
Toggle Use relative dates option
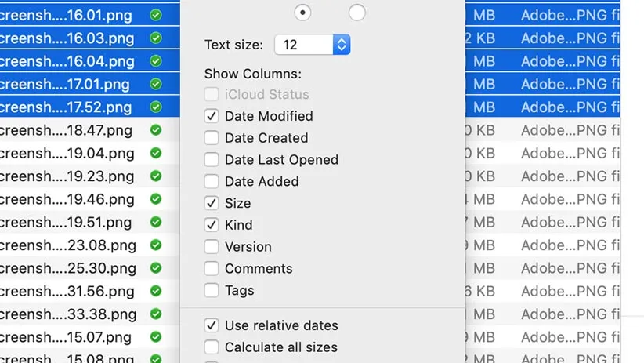(212, 325)
